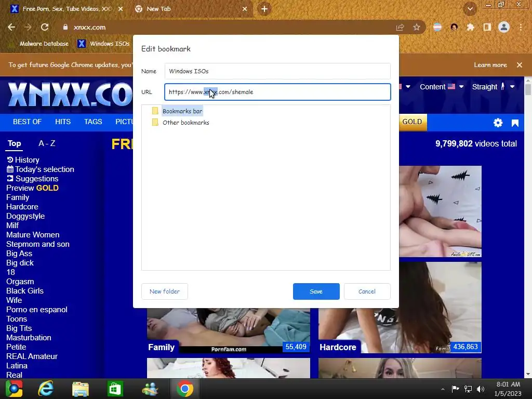Launch Internet Explorer from the taskbar
The width and height of the screenshot is (532, 399).
(x=46, y=389)
